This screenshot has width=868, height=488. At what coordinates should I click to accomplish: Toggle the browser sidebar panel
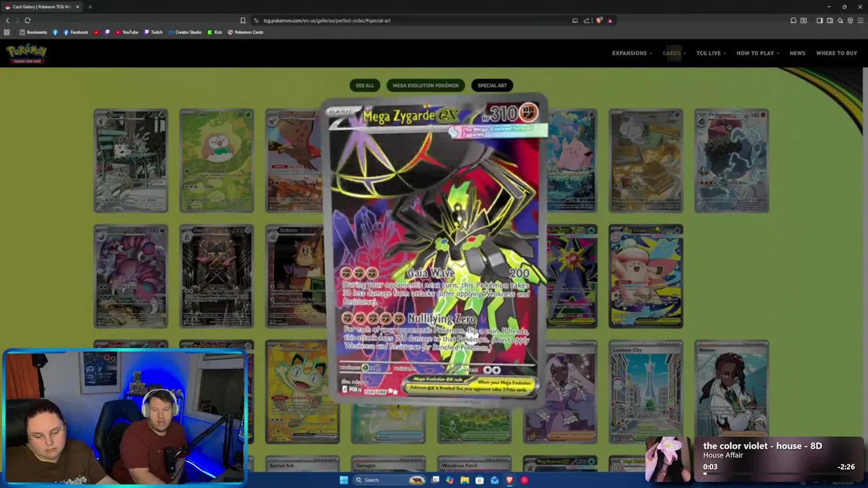[819, 20]
